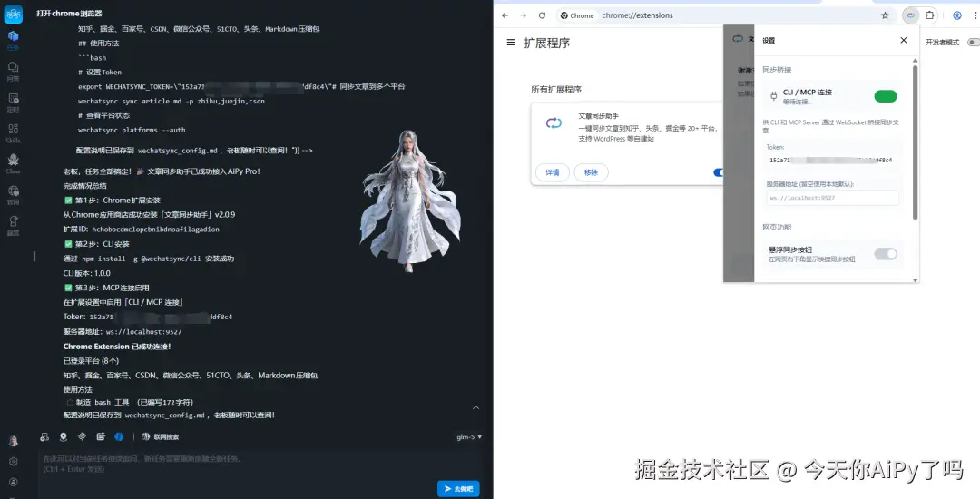Click the settings panel scroll-up arrow

[x=916, y=60]
